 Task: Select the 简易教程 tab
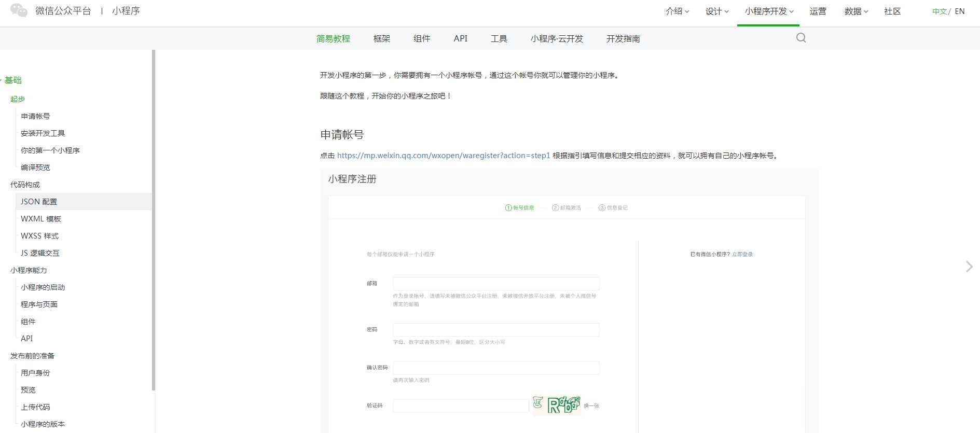tap(333, 39)
